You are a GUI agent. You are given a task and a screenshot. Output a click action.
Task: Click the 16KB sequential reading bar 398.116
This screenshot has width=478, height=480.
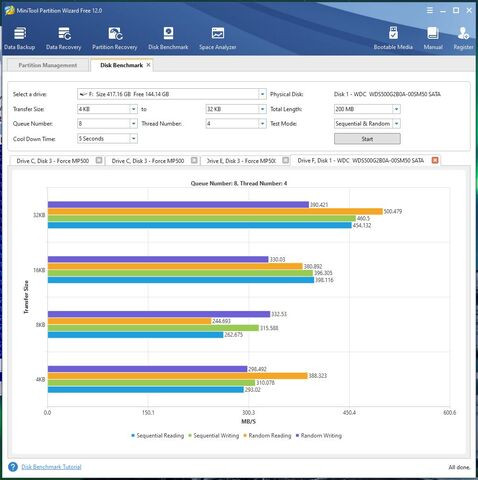(181, 280)
